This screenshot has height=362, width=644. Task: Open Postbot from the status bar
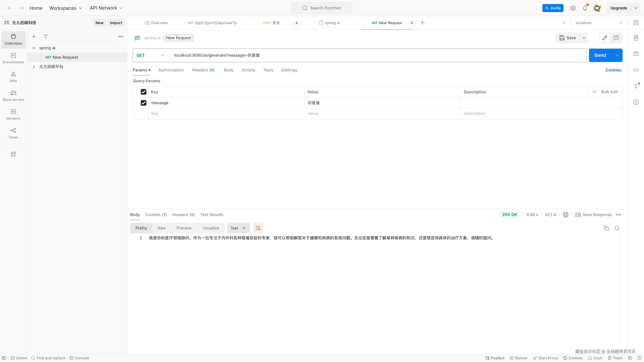(x=495, y=358)
